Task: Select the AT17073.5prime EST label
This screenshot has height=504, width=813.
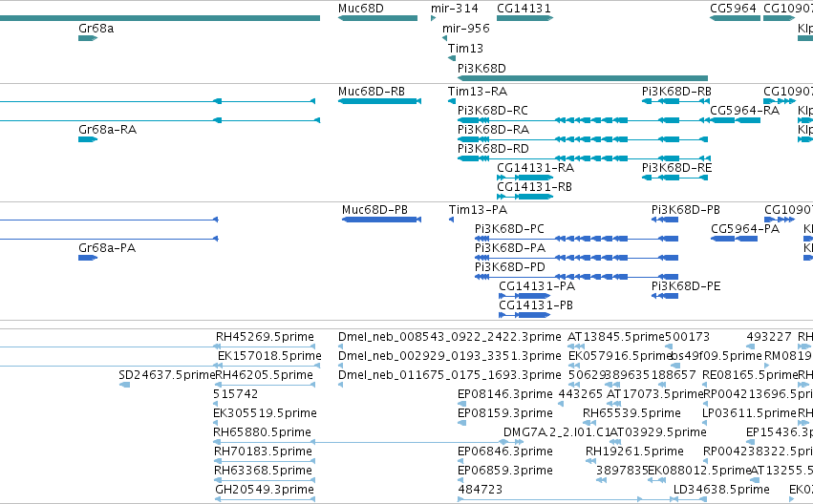Action: 654,395
